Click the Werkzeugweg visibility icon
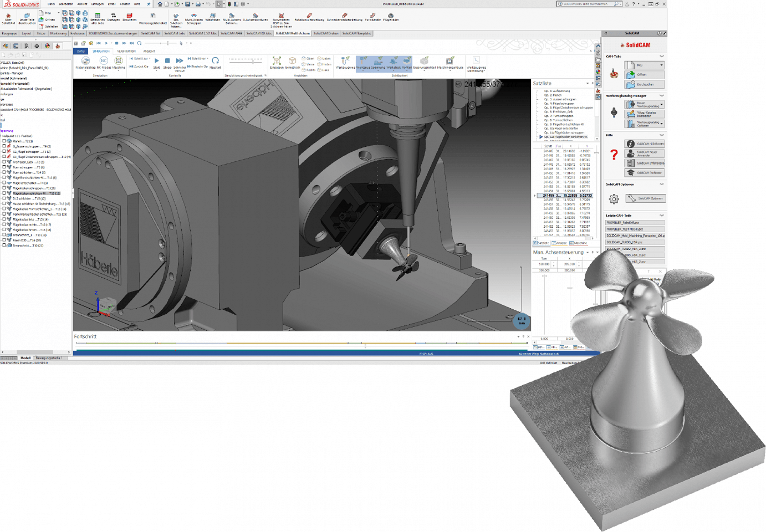The image size is (766, 532). tap(345, 60)
